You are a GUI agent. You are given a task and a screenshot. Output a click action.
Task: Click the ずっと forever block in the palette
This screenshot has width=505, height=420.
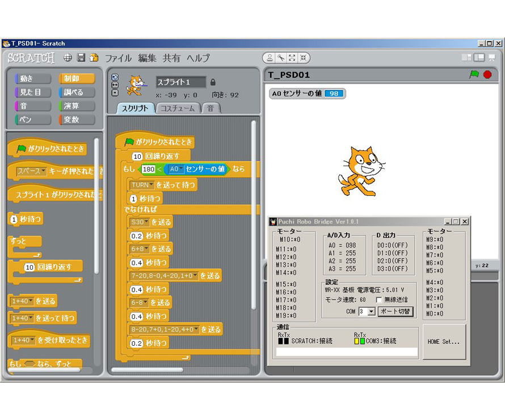[x=25, y=247]
